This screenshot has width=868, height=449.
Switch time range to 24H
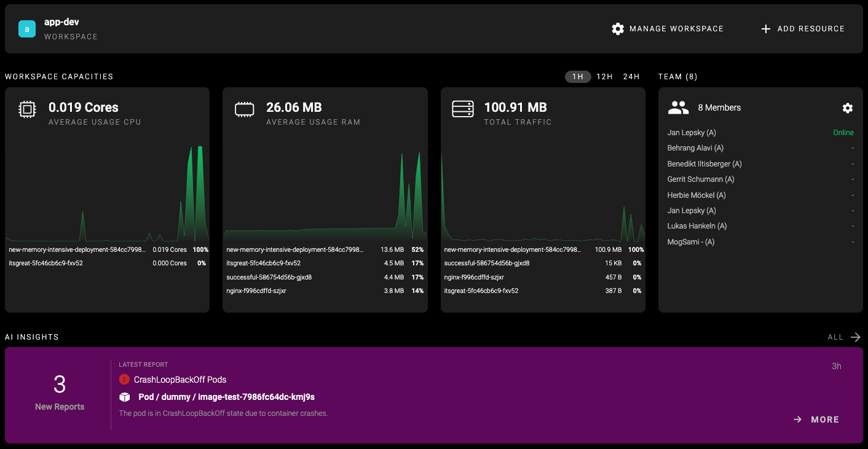click(x=631, y=77)
